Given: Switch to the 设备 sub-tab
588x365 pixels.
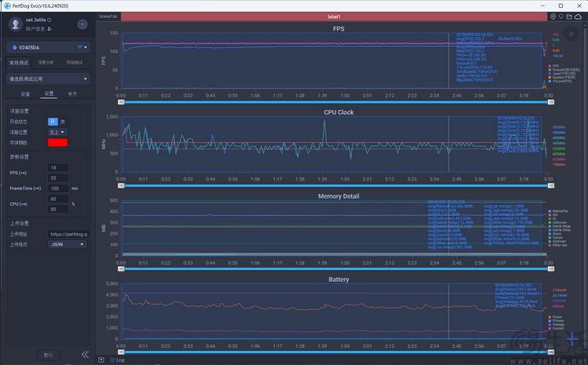Looking at the screenshot, I should click(x=25, y=94).
